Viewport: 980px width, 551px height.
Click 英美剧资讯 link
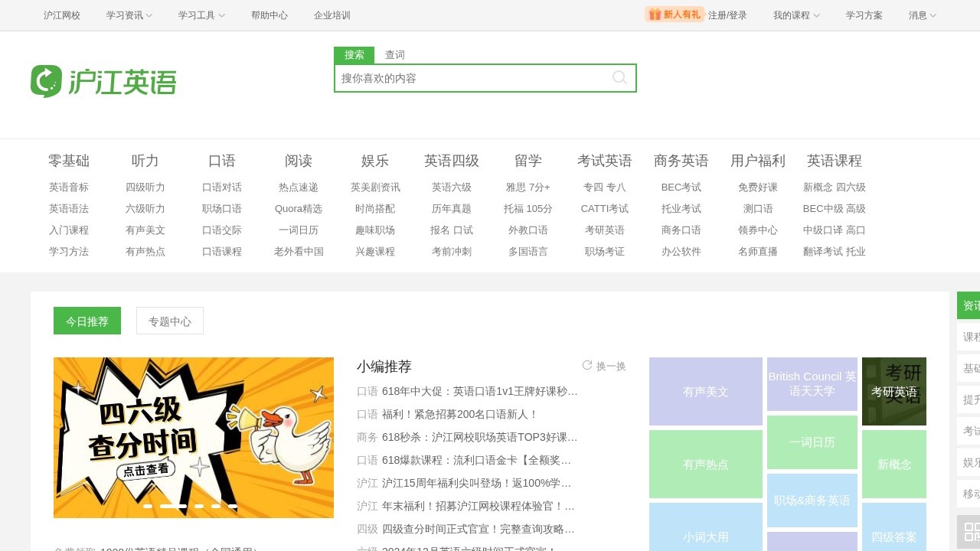click(x=375, y=187)
